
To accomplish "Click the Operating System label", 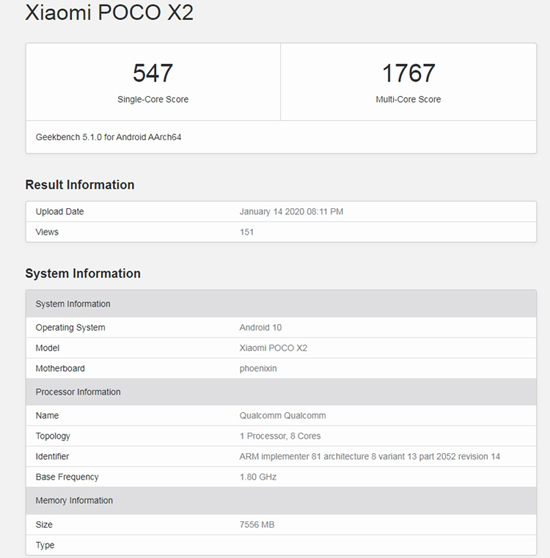I will (x=70, y=327).
